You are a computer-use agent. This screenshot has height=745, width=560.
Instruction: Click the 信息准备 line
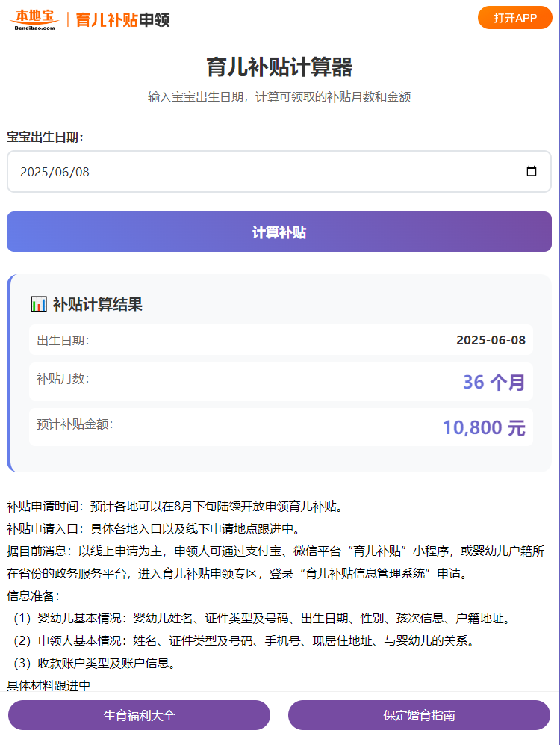pyautogui.click(x=33, y=596)
